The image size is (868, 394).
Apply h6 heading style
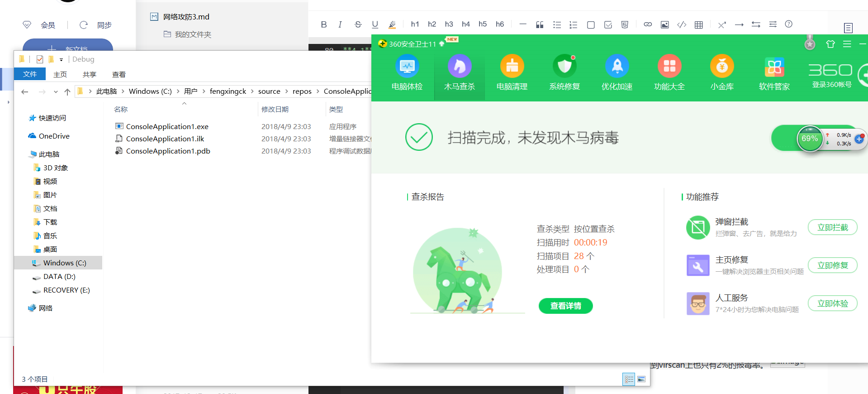(x=500, y=24)
